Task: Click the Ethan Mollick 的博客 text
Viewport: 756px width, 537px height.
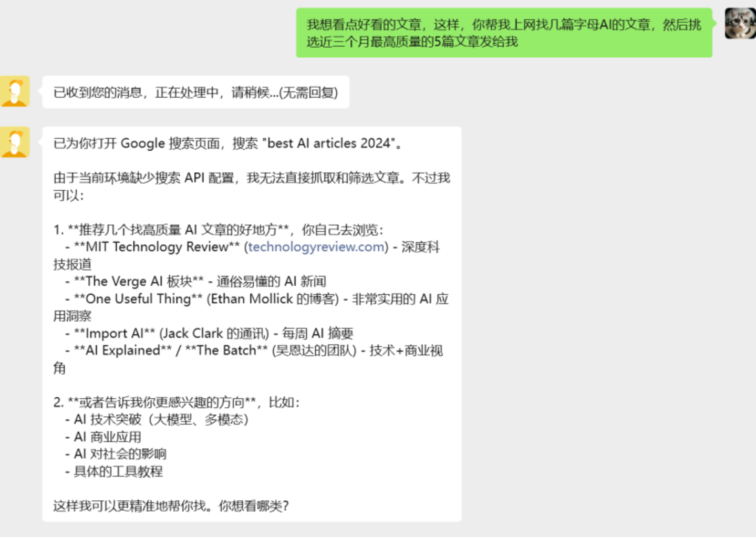Action: [x=273, y=298]
